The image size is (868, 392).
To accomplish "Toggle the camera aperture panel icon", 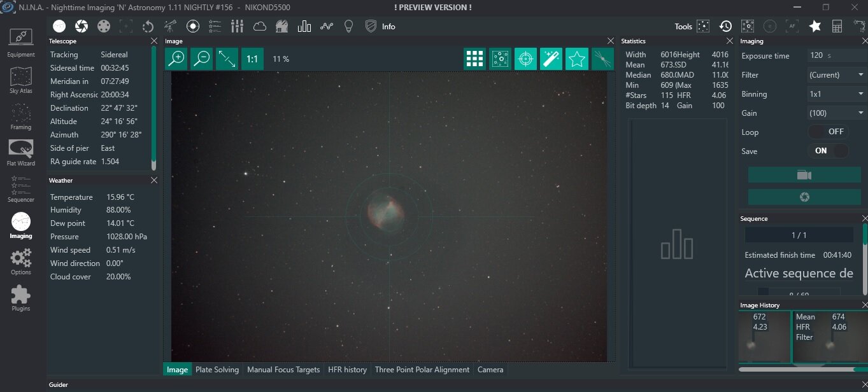I will 82,26.
